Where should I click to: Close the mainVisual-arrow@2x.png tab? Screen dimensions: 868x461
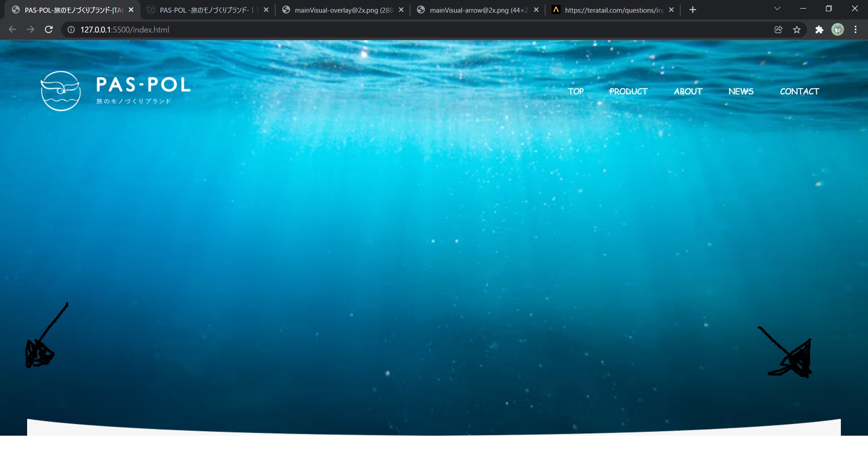[536, 10]
